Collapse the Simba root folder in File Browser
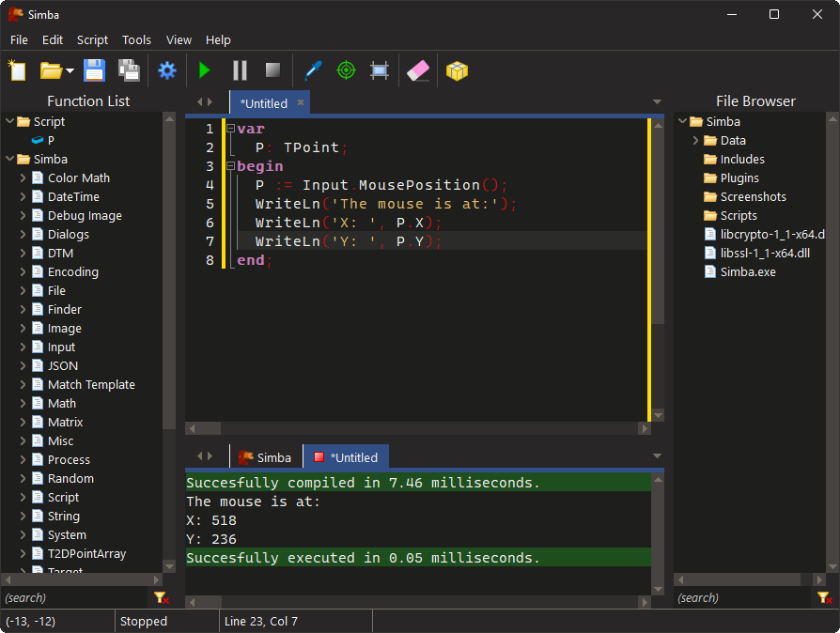The height and width of the screenshot is (633, 840). click(x=682, y=121)
